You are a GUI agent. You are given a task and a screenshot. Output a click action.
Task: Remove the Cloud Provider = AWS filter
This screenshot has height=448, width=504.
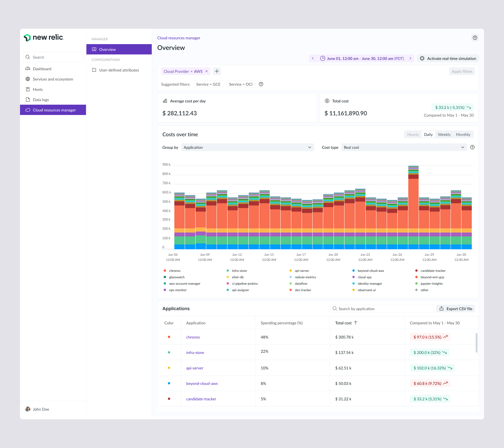207,71
